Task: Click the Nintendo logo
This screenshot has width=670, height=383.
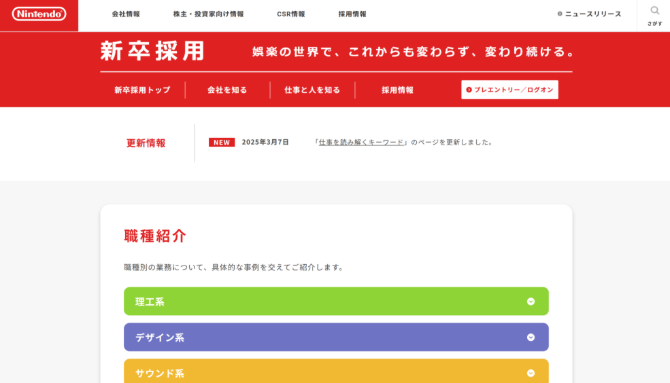Action: (39, 14)
